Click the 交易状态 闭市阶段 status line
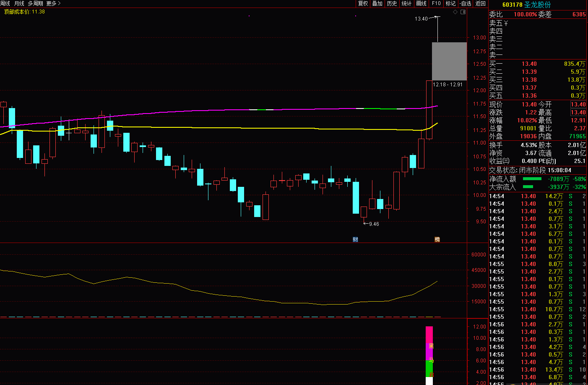This screenshot has height=385, width=588. coord(530,171)
